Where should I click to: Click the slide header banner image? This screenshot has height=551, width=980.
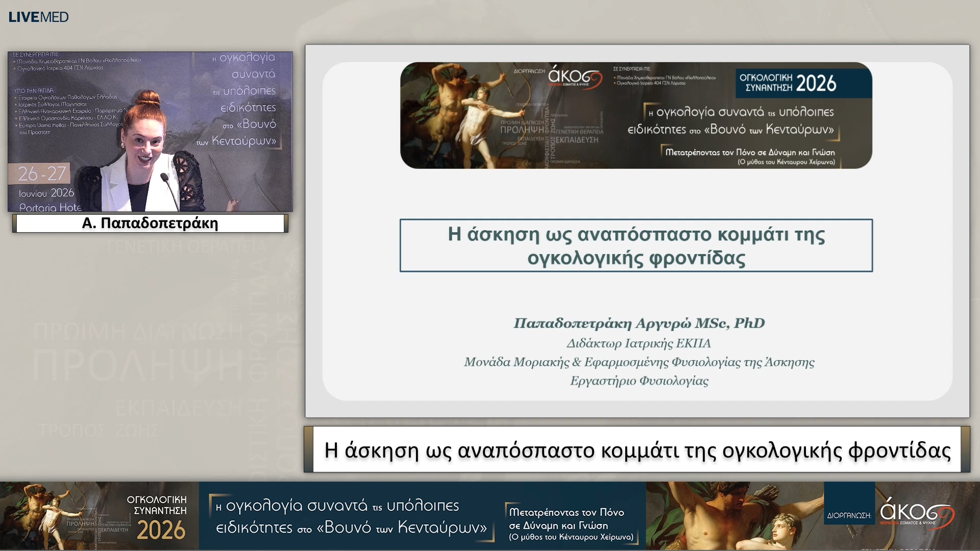[636, 115]
